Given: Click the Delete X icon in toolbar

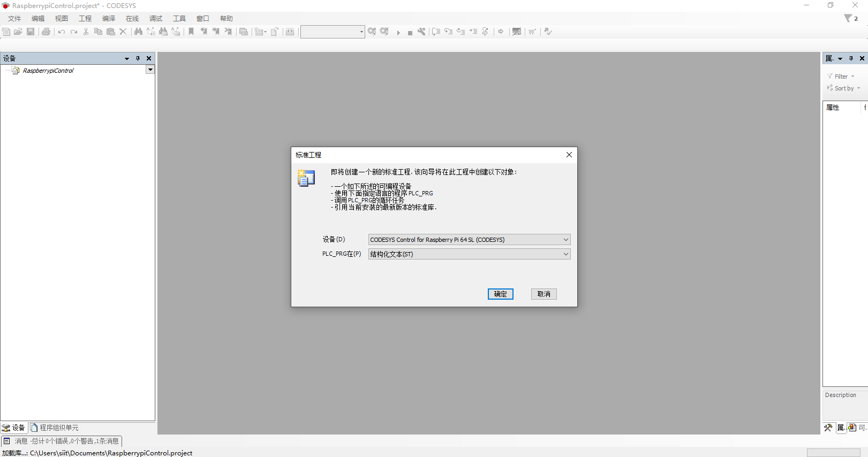Looking at the screenshot, I should pos(123,32).
